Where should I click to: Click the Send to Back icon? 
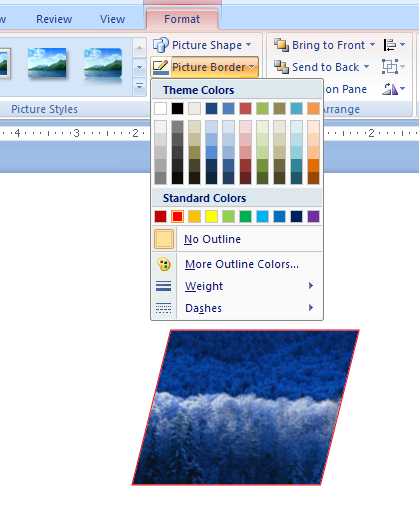(x=281, y=67)
